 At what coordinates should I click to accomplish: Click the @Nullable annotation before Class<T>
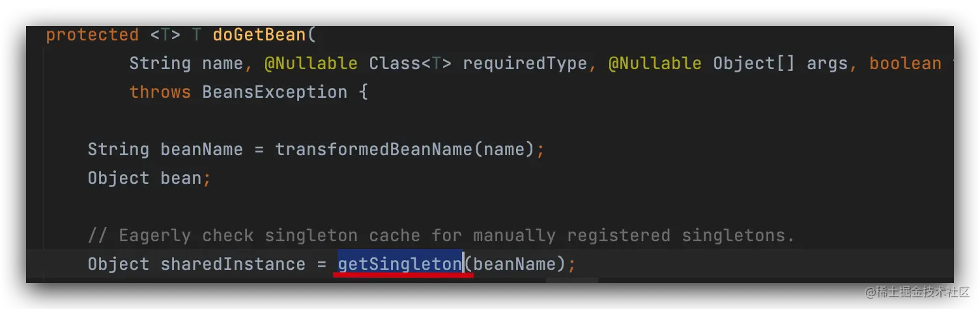tap(311, 63)
